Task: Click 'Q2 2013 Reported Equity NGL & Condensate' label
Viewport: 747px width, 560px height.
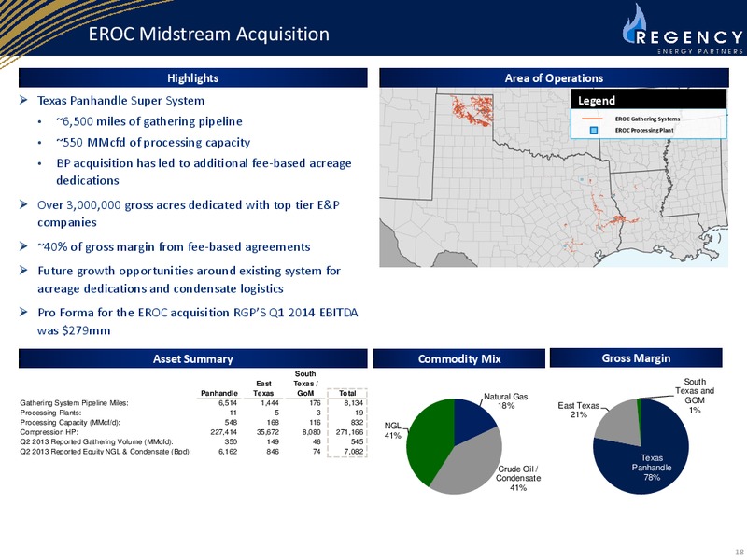Action: point(106,452)
